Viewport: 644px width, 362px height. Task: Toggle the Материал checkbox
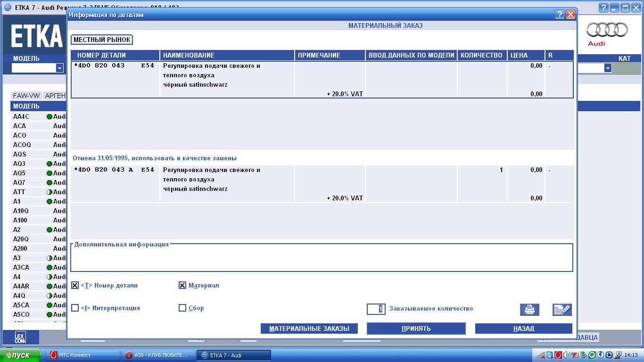click(182, 285)
